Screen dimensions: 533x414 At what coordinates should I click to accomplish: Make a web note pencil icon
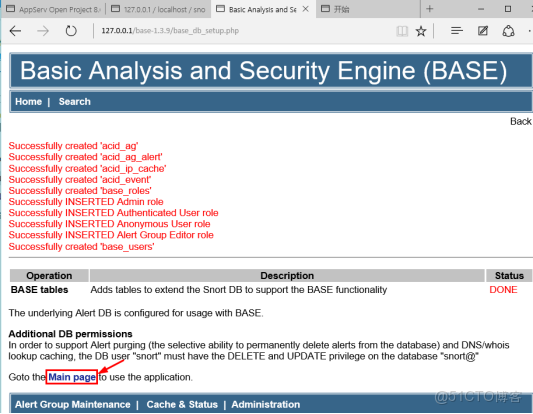click(x=483, y=31)
